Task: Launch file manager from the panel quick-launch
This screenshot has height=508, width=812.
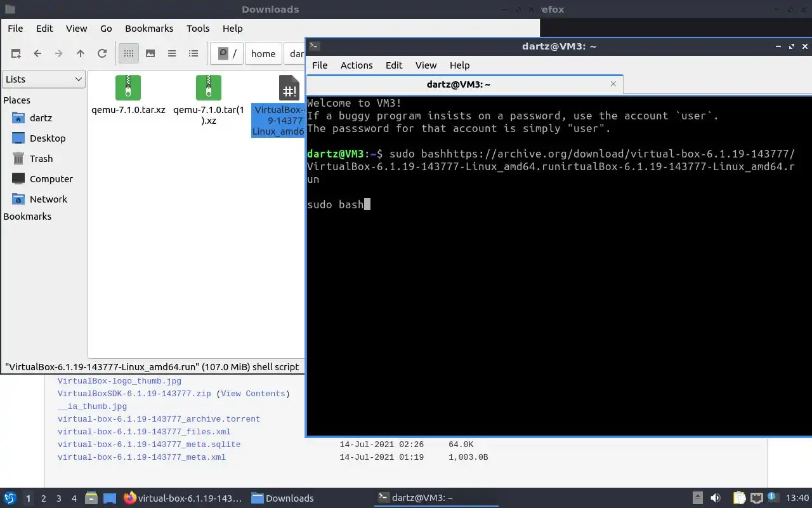Action: pyautogui.click(x=91, y=498)
